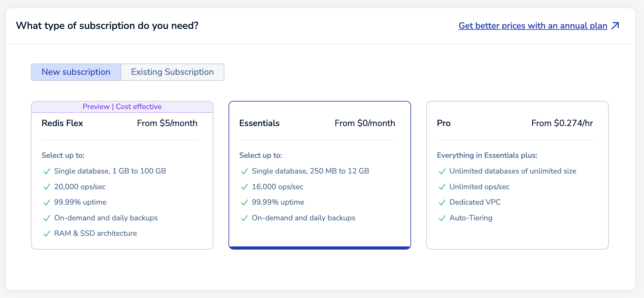
Task: Click the arrow icon beside annual plan link
Action: pyautogui.click(x=615, y=26)
